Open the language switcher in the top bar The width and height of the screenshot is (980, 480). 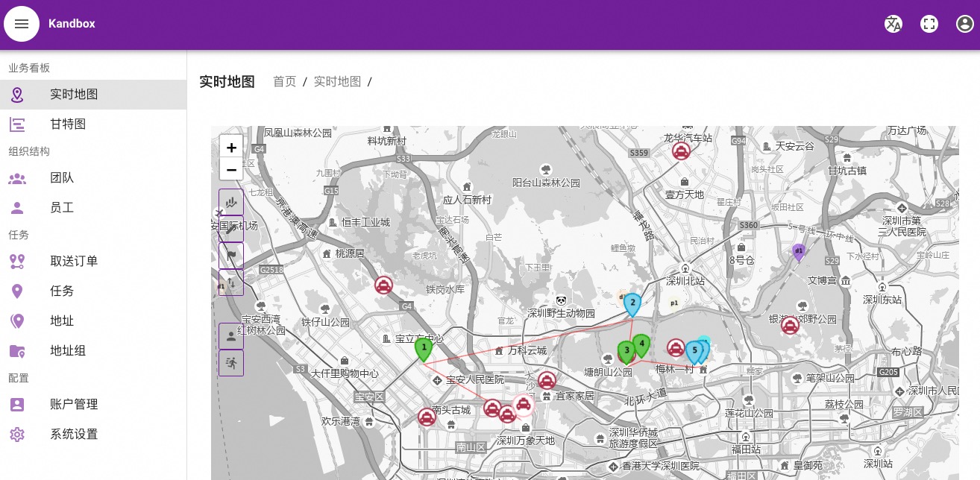[x=893, y=24]
